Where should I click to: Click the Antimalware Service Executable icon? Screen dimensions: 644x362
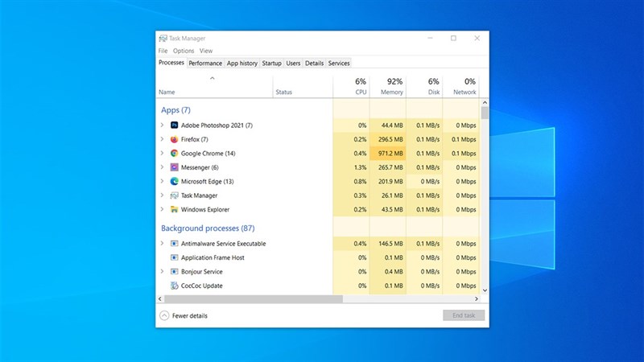pos(174,244)
